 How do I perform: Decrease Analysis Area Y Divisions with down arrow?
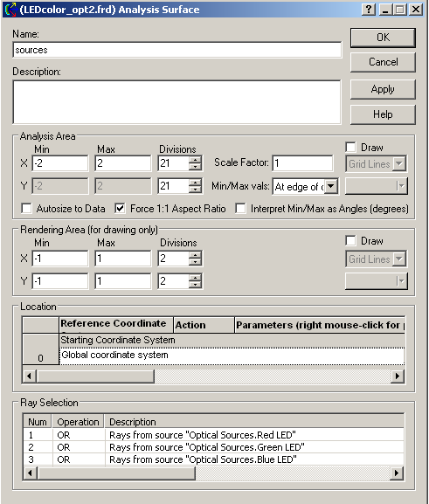(x=195, y=190)
